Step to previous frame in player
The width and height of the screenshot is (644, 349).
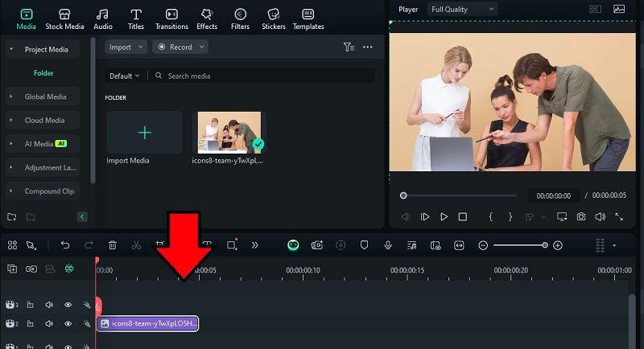[x=406, y=216]
